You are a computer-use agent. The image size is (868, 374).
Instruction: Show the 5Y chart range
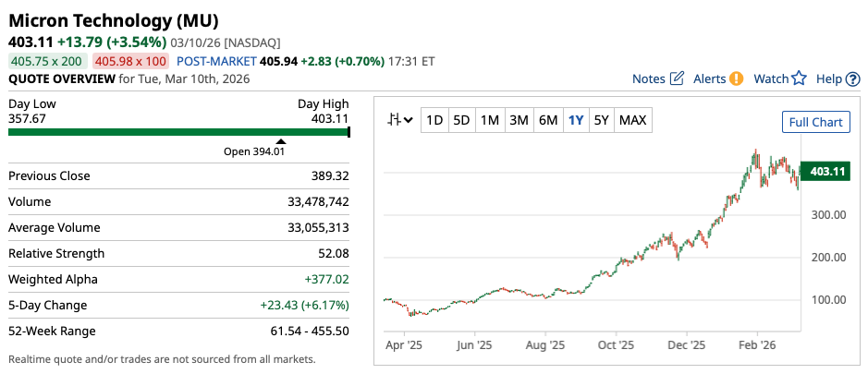602,120
